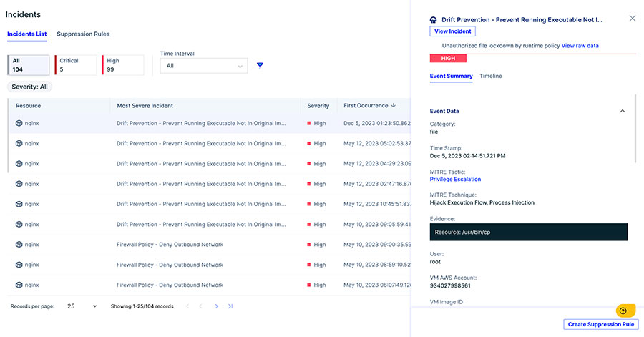Click nginx resource icon in 02:47:16 row
This screenshot has width=644, height=337.
click(19, 184)
